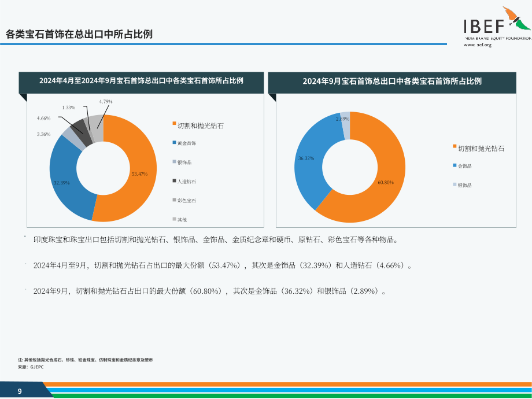This screenshot has width=532, height=399.
Task: Select legend label 黄金首饰
Action: coord(187,143)
